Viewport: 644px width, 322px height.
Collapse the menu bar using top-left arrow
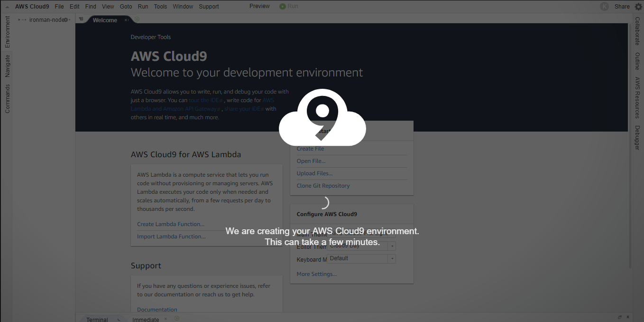click(x=8, y=7)
